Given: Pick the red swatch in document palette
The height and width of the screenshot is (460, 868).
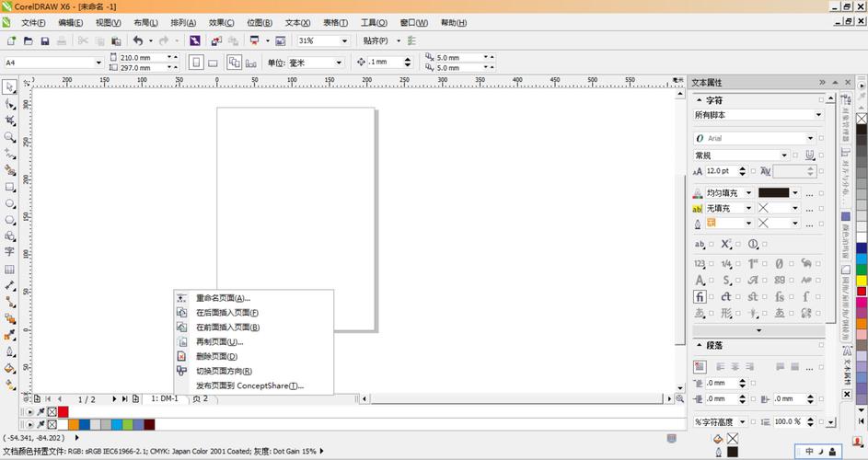Looking at the screenshot, I should pyautogui.click(x=64, y=411).
